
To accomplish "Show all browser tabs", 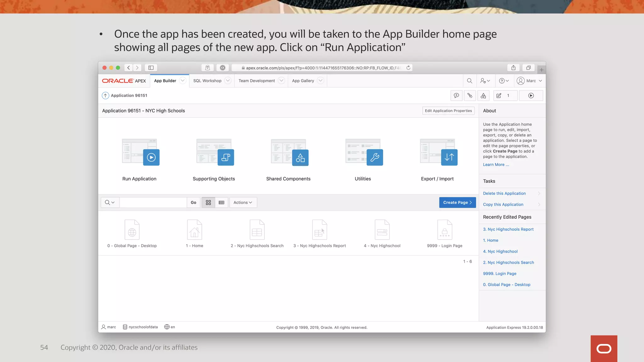I will [529, 68].
